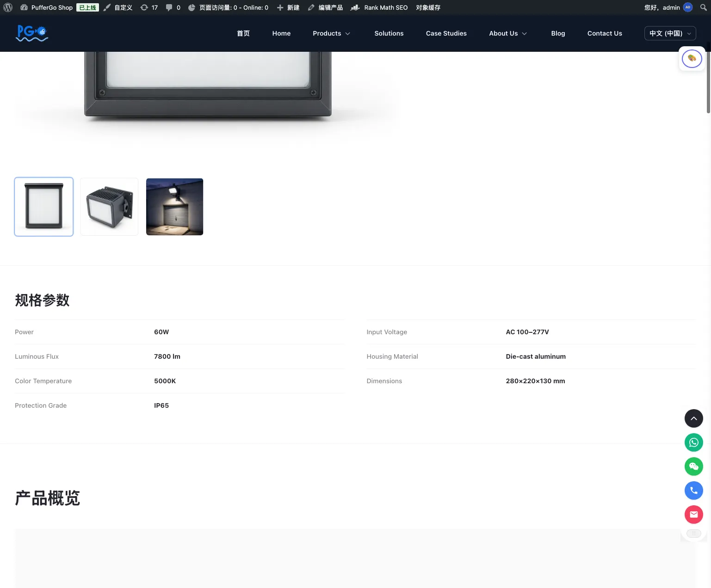Viewport: 711px width, 588px height.
Task: Click the drag handle below contact buttons
Action: coord(694,533)
